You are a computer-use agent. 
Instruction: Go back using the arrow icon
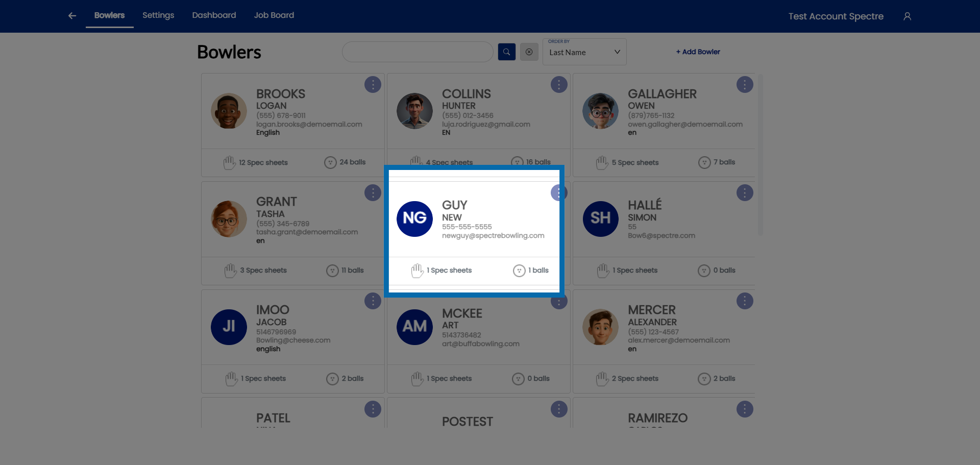coord(72,16)
